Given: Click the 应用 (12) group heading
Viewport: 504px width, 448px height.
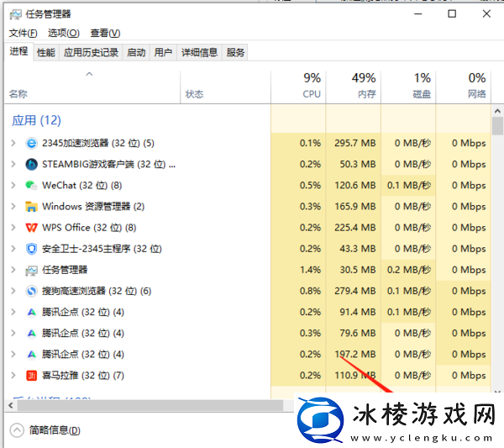Looking at the screenshot, I should pyautogui.click(x=36, y=120).
